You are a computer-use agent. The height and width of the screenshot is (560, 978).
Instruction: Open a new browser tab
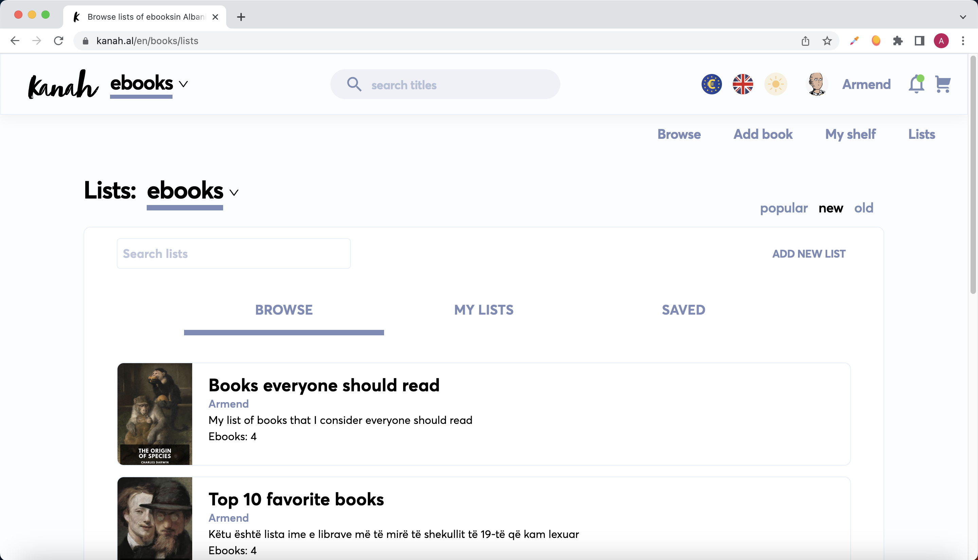click(x=241, y=17)
